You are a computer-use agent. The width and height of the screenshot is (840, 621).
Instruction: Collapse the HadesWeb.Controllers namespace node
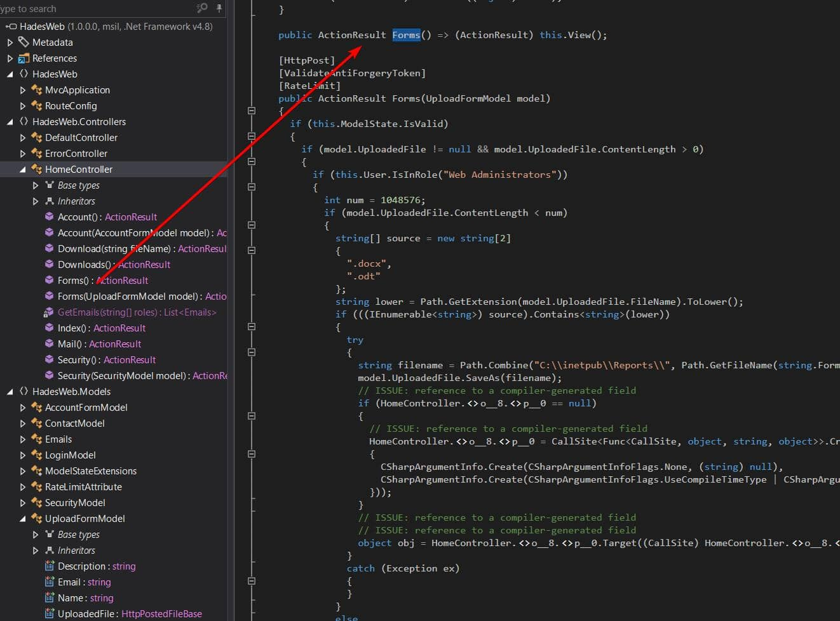[x=10, y=122]
